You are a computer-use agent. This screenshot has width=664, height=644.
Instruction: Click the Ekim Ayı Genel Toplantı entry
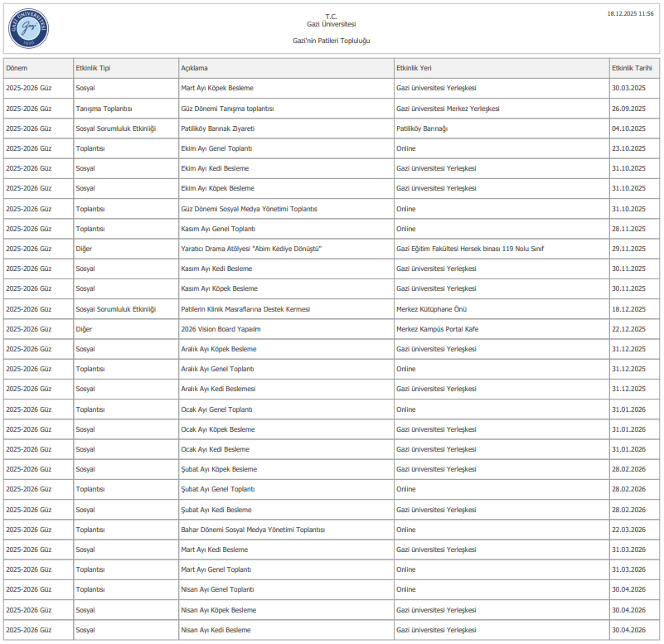[x=216, y=148]
